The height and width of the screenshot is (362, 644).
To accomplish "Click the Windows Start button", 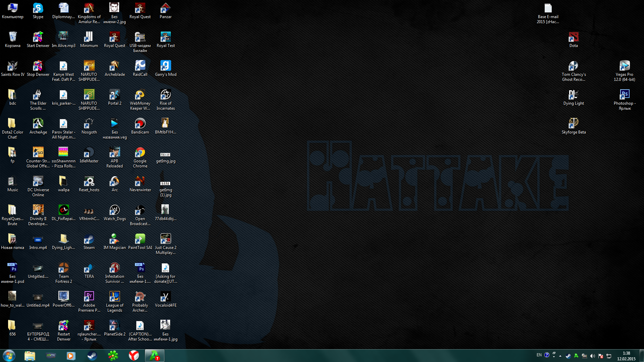I will click(9, 356).
